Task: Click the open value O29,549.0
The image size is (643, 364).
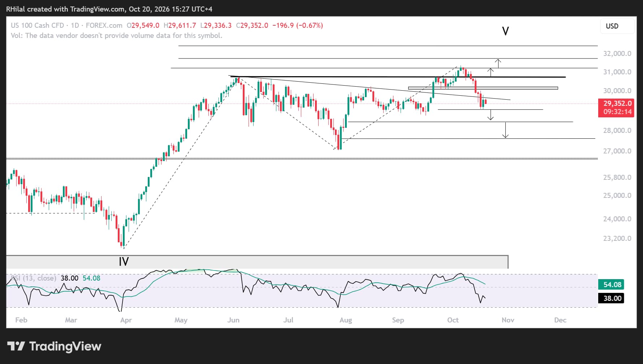Action: pos(143,25)
